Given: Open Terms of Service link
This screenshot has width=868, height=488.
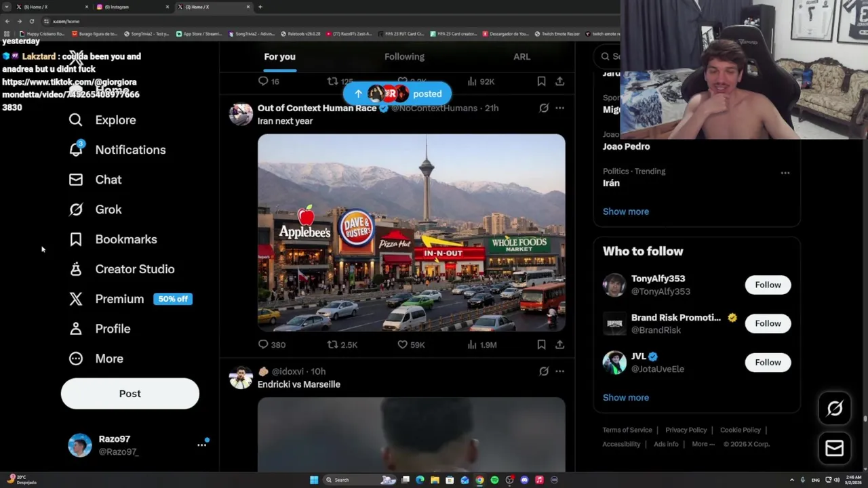Looking at the screenshot, I should (627, 430).
